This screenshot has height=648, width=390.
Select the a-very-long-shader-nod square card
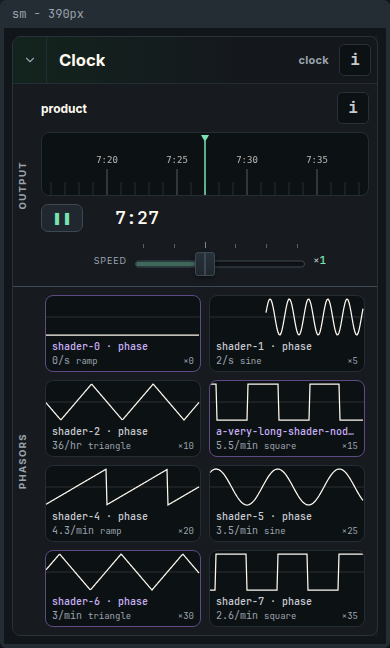click(x=287, y=418)
